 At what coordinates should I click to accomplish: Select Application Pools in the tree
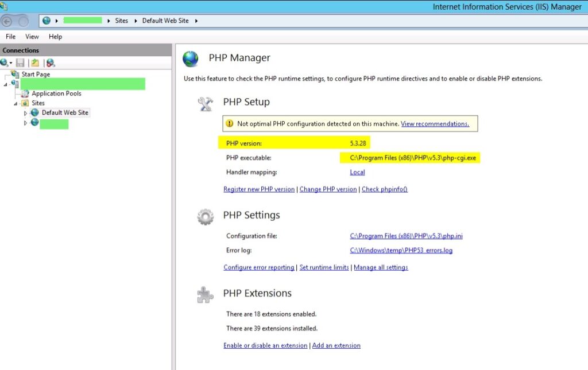56,94
